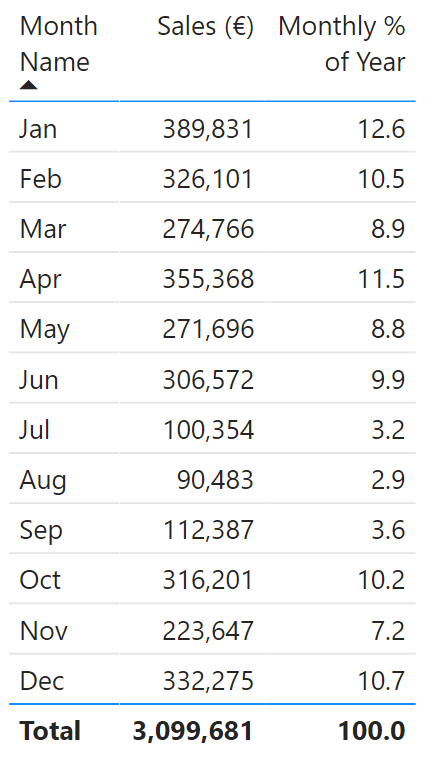Select the May sales value 271,696

pyautogui.click(x=208, y=330)
